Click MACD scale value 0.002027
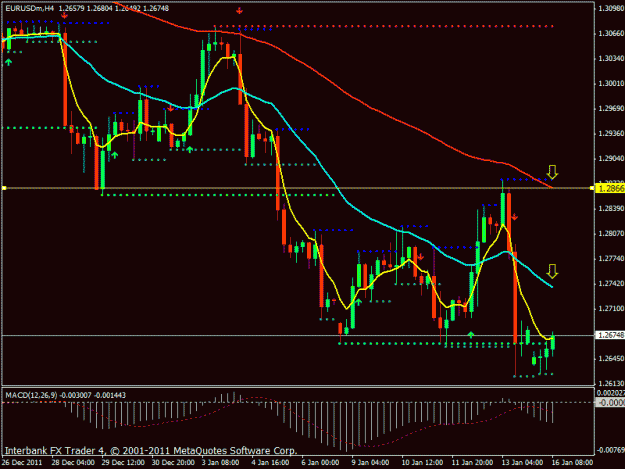The width and height of the screenshot is (625, 469). click(x=610, y=393)
